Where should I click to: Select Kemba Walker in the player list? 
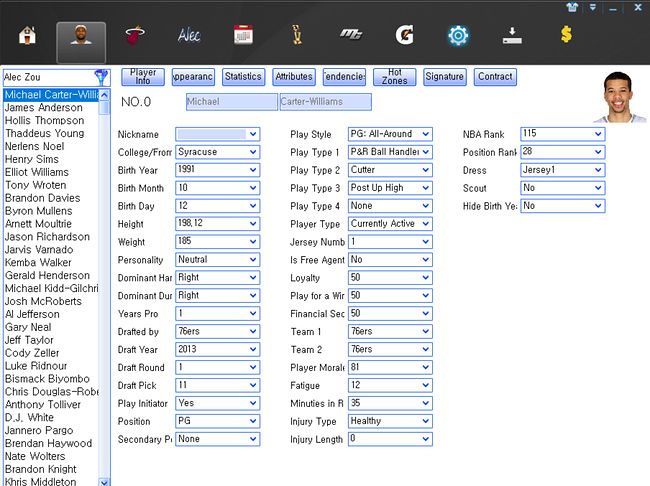point(39,263)
